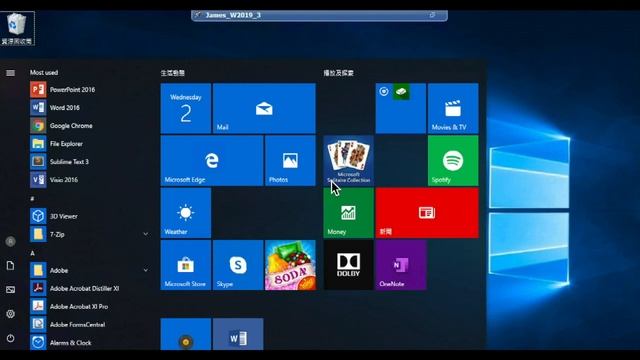640x360 pixels.
Task: Expand the Start menu hamburger button
Action: click(11, 73)
